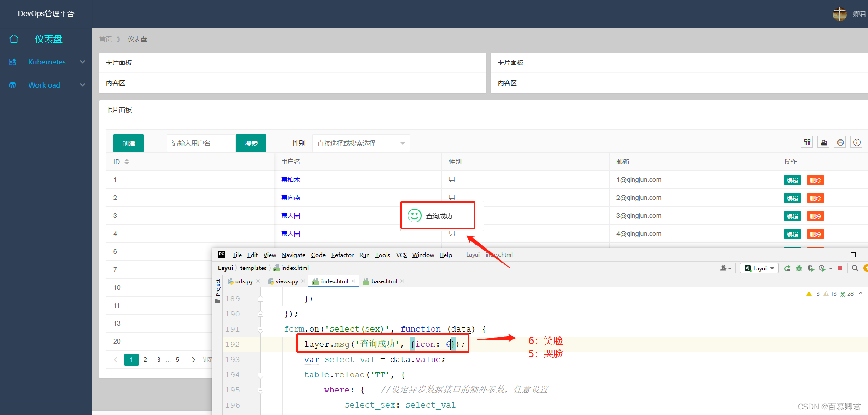Place cursor on line 193 select_val code

coord(349,360)
